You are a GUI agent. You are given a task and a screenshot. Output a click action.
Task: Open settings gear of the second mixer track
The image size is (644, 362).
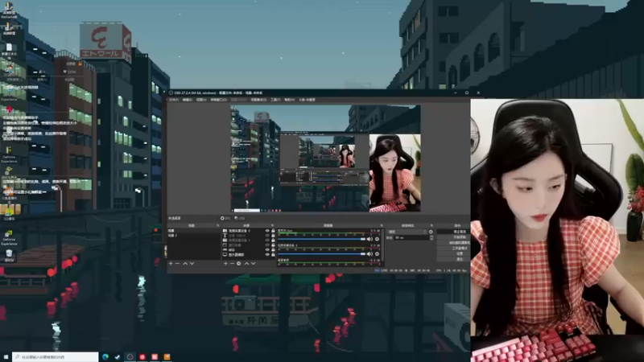377,253
